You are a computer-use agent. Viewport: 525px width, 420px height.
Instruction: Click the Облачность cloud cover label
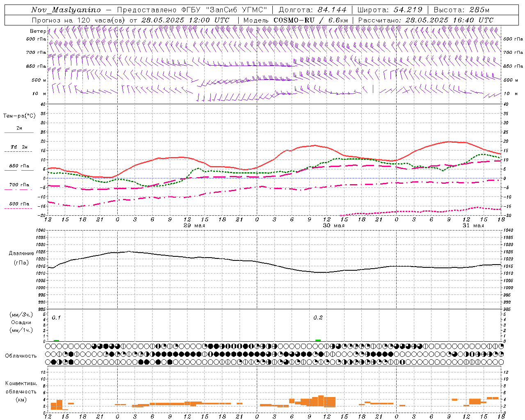click(21, 356)
